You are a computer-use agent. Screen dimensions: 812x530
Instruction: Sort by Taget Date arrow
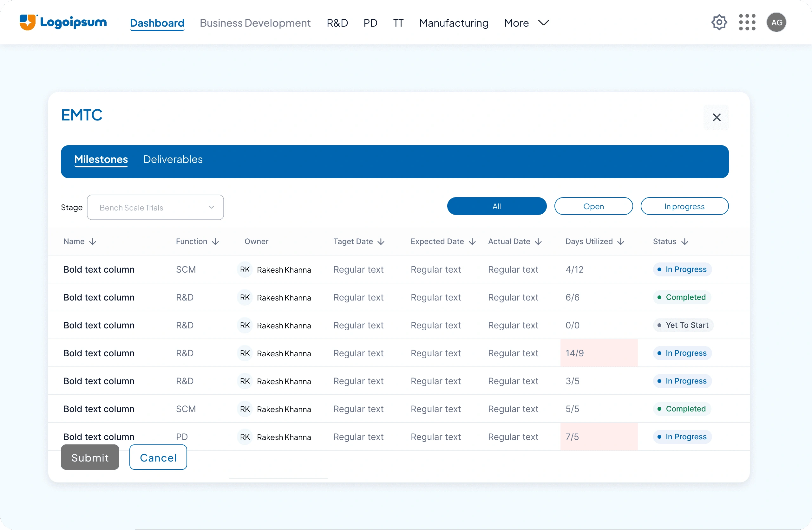coord(381,242)
